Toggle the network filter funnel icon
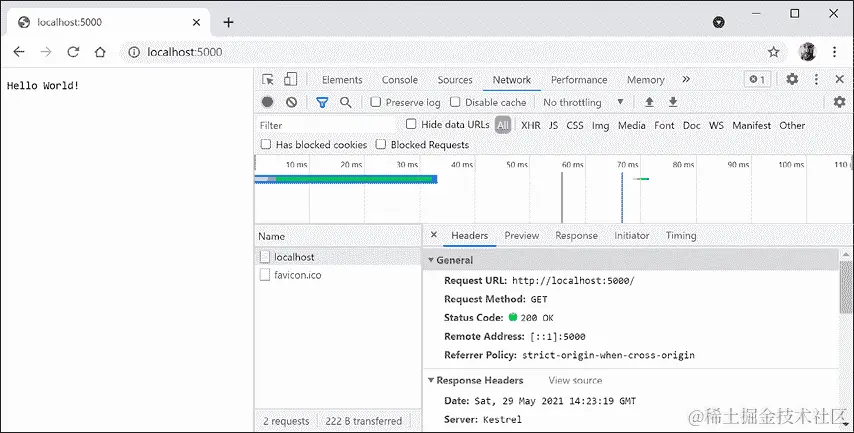The width and height of the screenshot is (854, 433). click(x=322, y=102)
